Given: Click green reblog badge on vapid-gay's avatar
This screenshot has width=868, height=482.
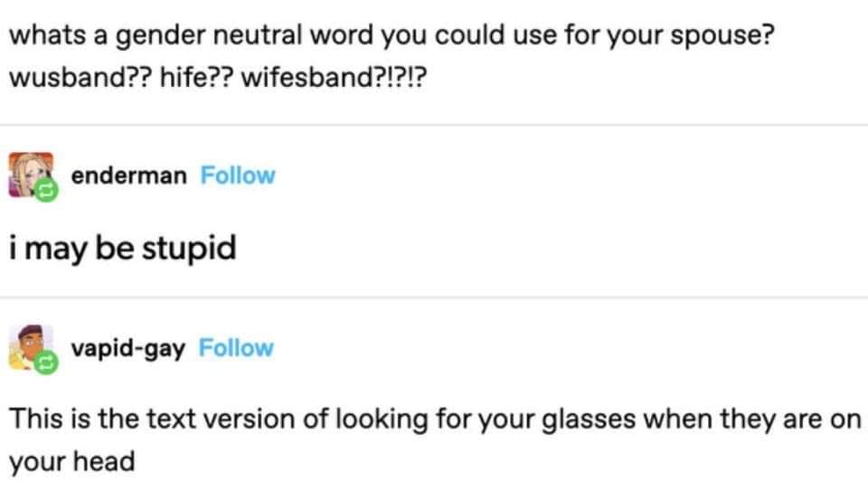Looking at the screenshot, I should [x=46, y=363].
